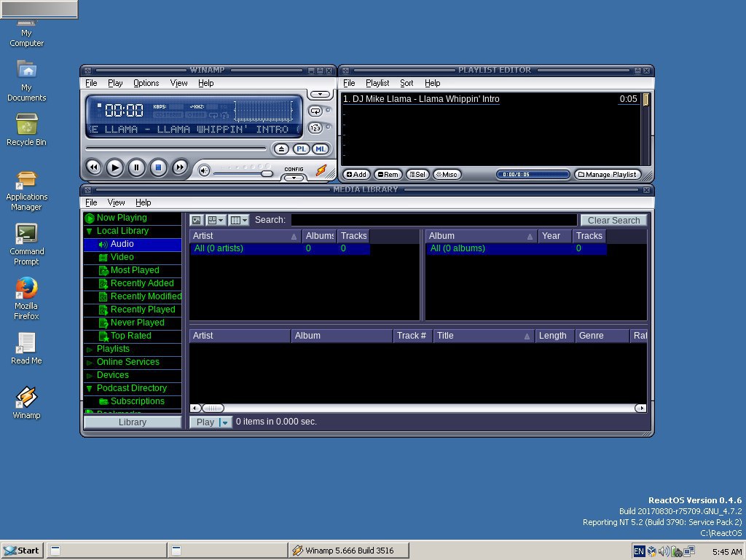This screenshot has width=746, height=560.
Task: Toggle the Media Library with ML button
Action: click(x=321, y=149)
